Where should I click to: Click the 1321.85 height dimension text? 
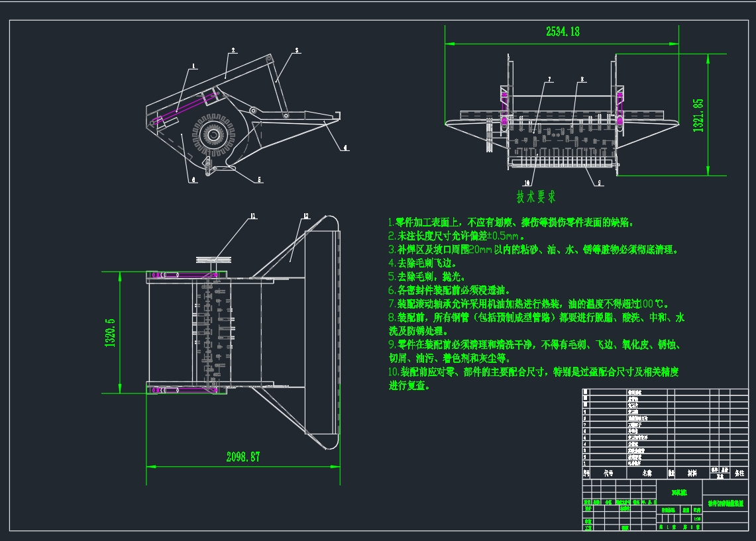698,116
